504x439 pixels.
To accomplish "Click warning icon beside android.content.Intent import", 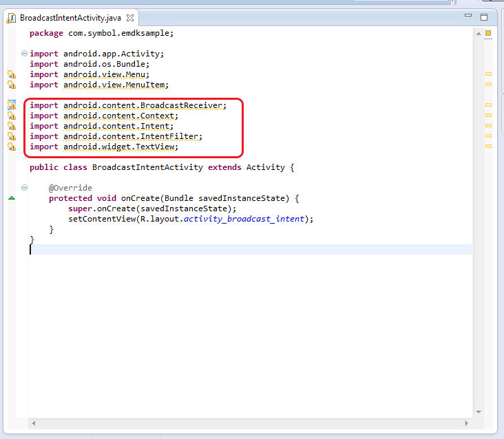I will 11,126.
